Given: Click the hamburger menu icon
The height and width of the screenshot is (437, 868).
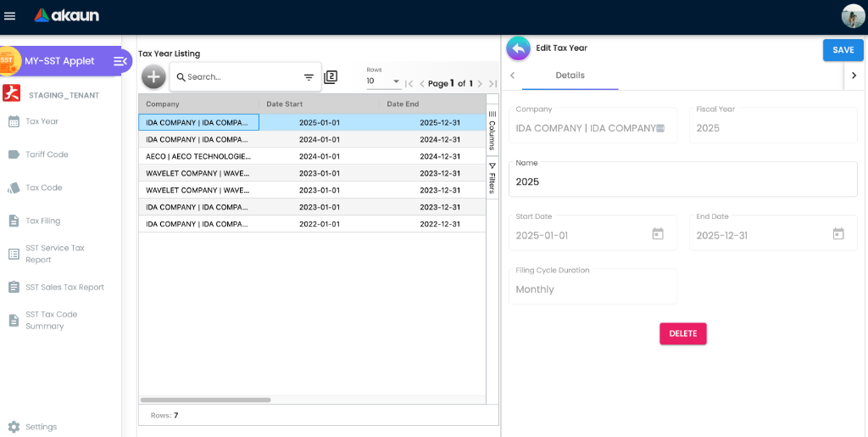Looking at the screenshot, I should pyautogui.click(x=10, y=15).
